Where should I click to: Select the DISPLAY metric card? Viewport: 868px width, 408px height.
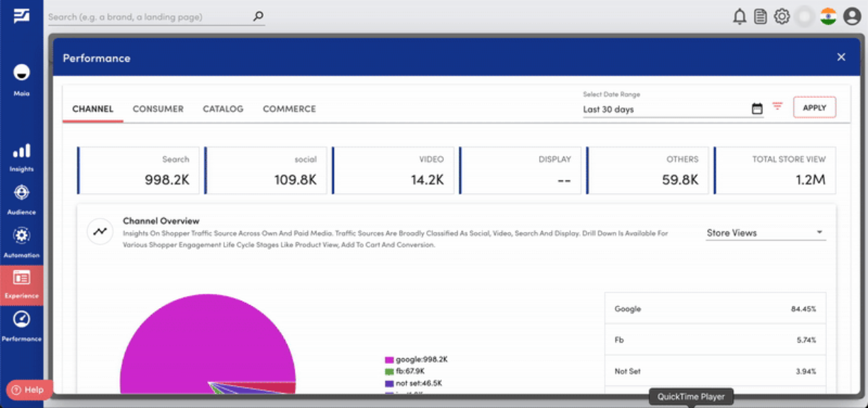[521, 170]
